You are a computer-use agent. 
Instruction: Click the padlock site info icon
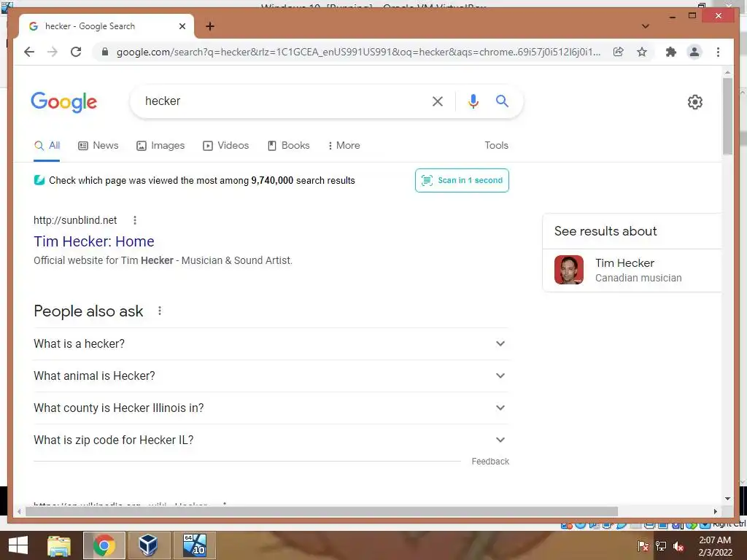tap(105, 52)
